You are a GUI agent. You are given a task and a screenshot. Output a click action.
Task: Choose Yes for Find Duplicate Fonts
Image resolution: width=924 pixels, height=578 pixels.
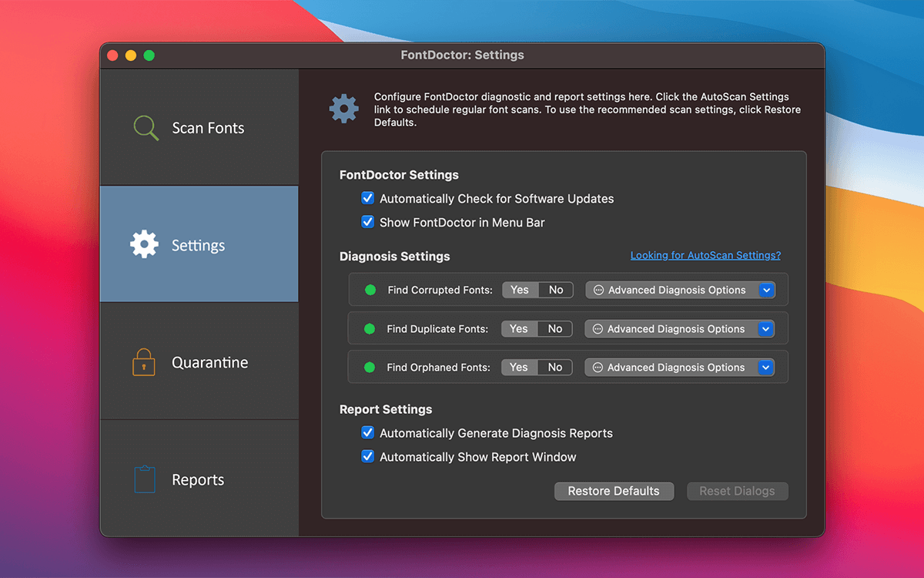[519, 328]
